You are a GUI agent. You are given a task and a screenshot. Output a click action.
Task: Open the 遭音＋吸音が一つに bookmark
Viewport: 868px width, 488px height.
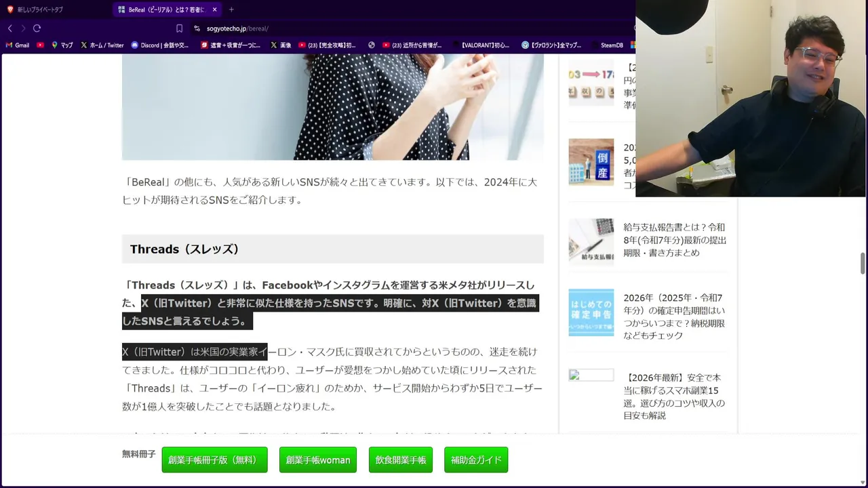[230, 45]
